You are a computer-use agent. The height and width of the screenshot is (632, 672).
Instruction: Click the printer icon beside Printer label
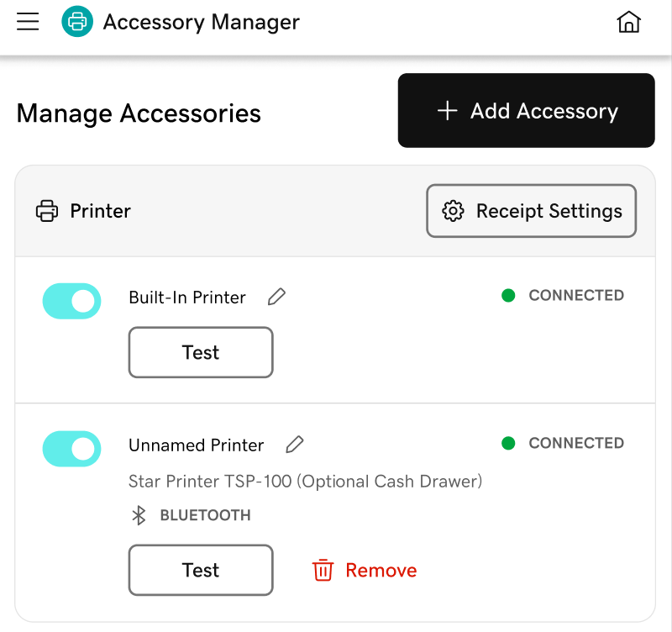pyautogui.click(x=46, y=211)
